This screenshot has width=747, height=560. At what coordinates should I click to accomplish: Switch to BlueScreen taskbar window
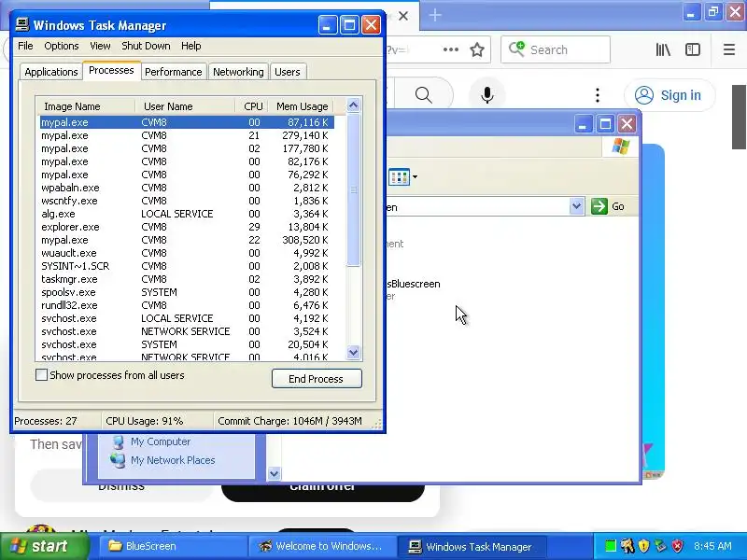pos(173,546)
